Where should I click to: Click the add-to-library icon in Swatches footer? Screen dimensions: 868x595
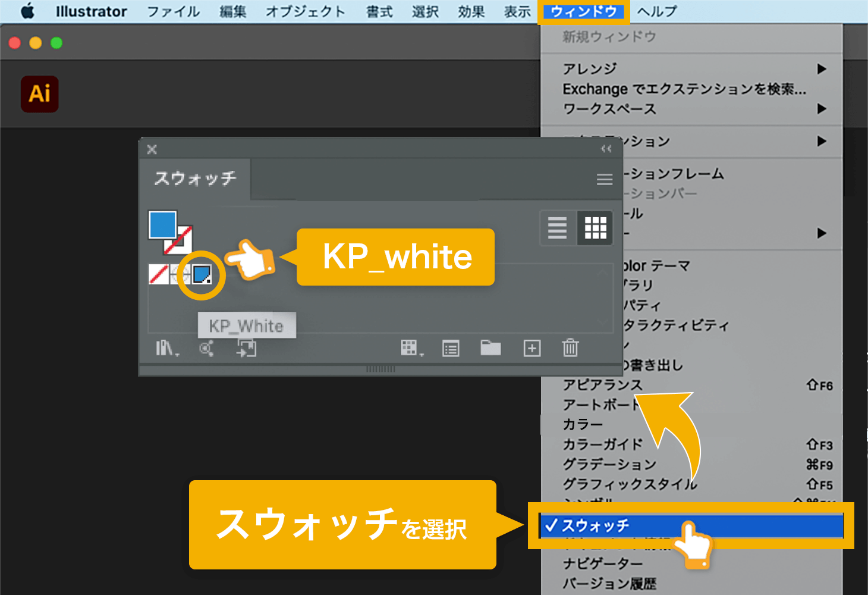point(247,348)
